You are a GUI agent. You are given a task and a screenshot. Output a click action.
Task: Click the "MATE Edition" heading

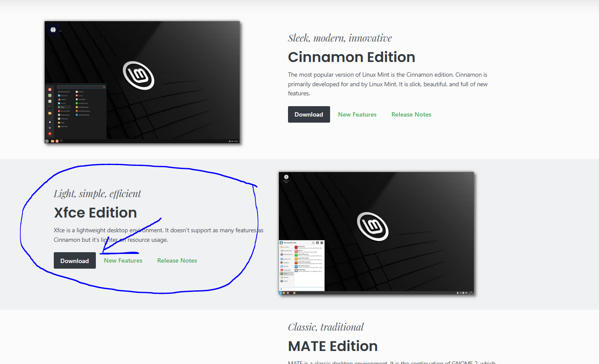tap(333, 346)
